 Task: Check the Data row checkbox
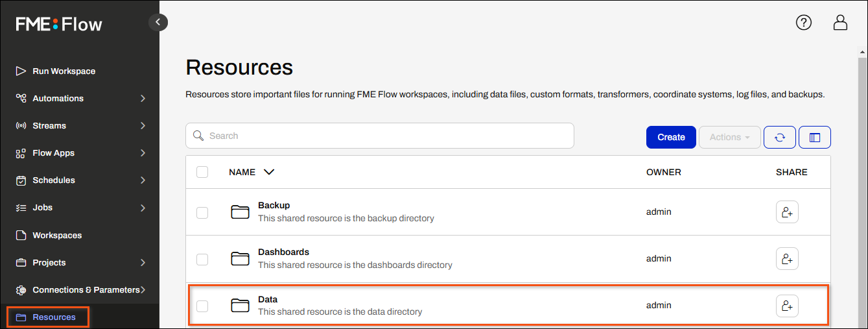[202, 306]
